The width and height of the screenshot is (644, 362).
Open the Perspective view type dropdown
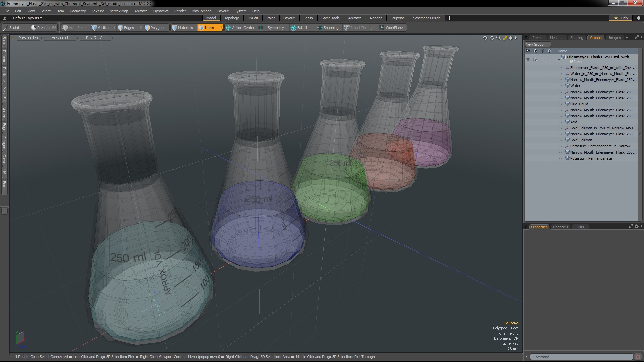28,38
